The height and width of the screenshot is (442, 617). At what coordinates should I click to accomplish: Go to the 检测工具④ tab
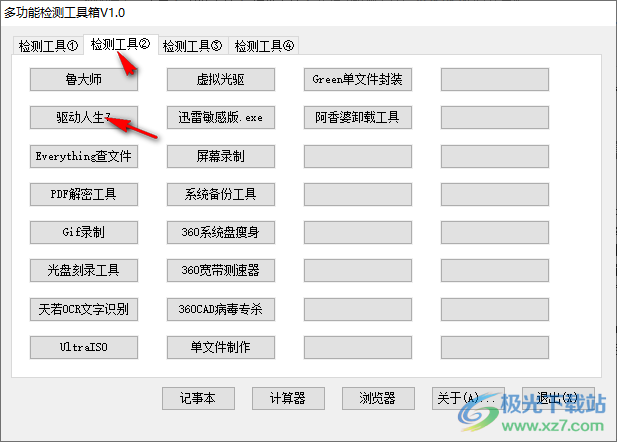pos(264,46)
